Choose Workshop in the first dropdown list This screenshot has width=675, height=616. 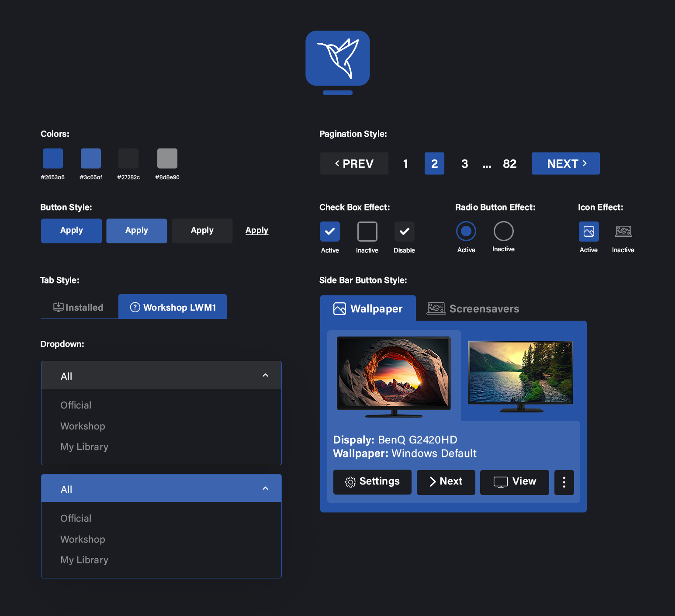click(x=83, y=426)
